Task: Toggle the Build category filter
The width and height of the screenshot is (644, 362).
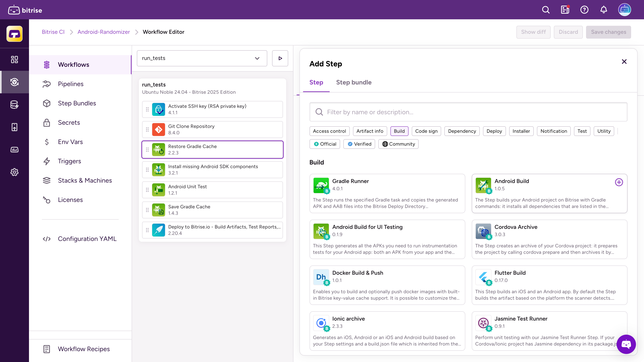Action: pyautogui.click(x=399, y=131)
